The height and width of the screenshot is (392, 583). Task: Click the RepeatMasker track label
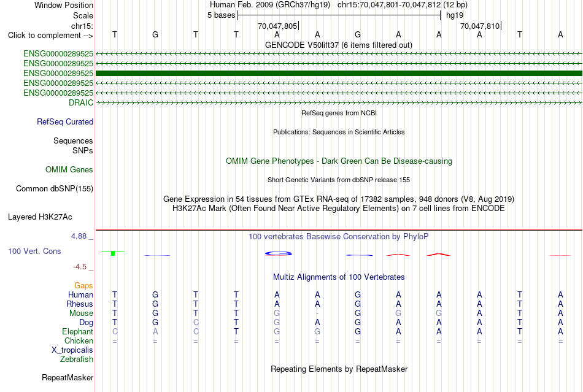pyautogui.click(x=68, y=377)
